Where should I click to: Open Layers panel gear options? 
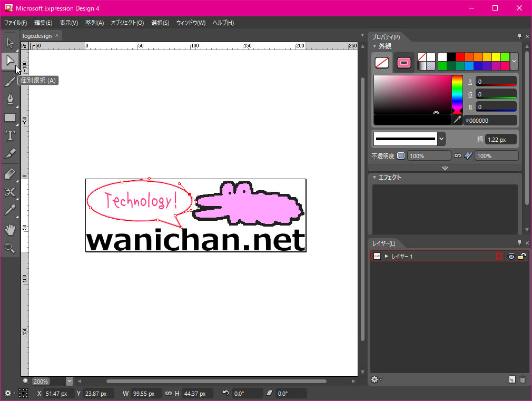point(376,379)
